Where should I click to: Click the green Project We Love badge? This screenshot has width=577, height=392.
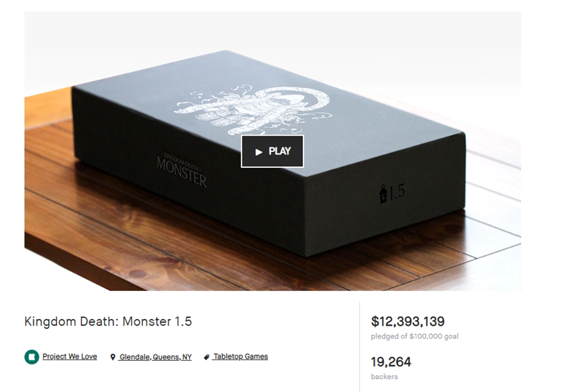coord(32,357)
